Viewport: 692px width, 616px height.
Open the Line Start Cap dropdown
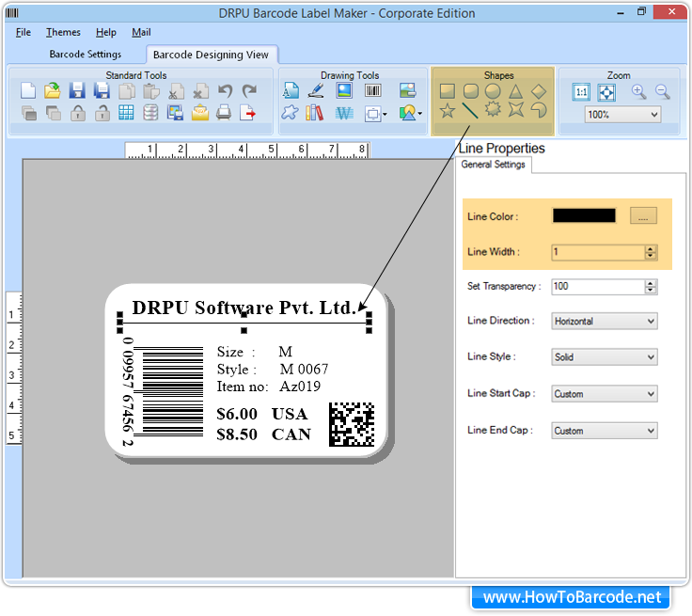point(605,393)
